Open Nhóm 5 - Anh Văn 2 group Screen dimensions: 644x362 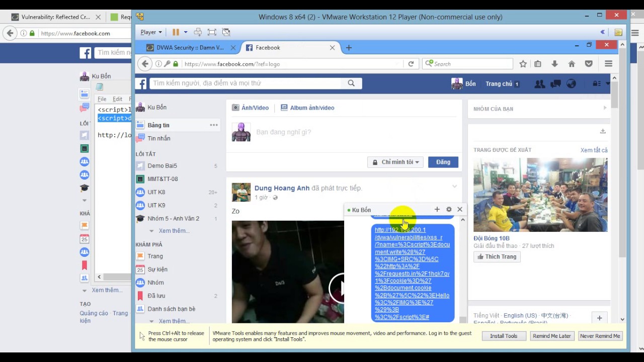[x=173, y=219]
